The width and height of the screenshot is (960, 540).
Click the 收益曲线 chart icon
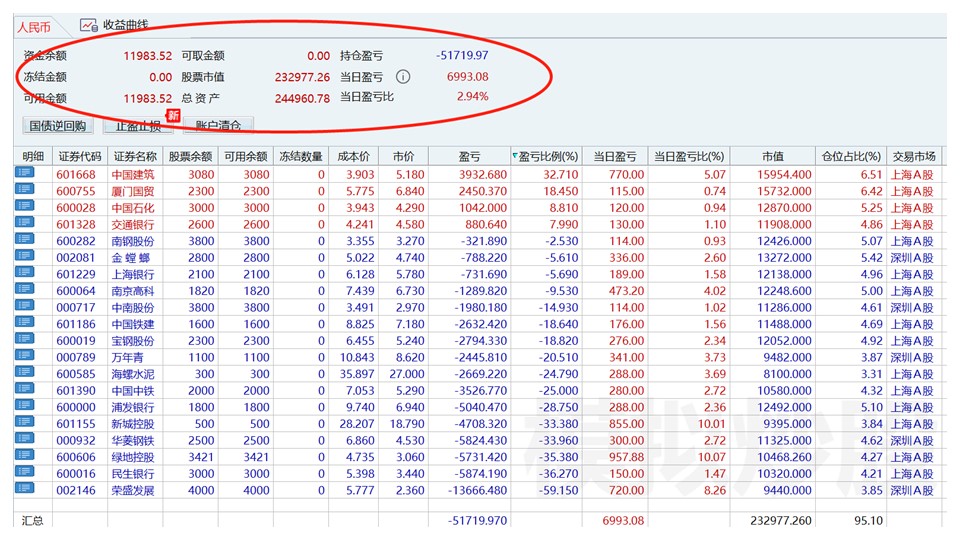tap(89, 25)
